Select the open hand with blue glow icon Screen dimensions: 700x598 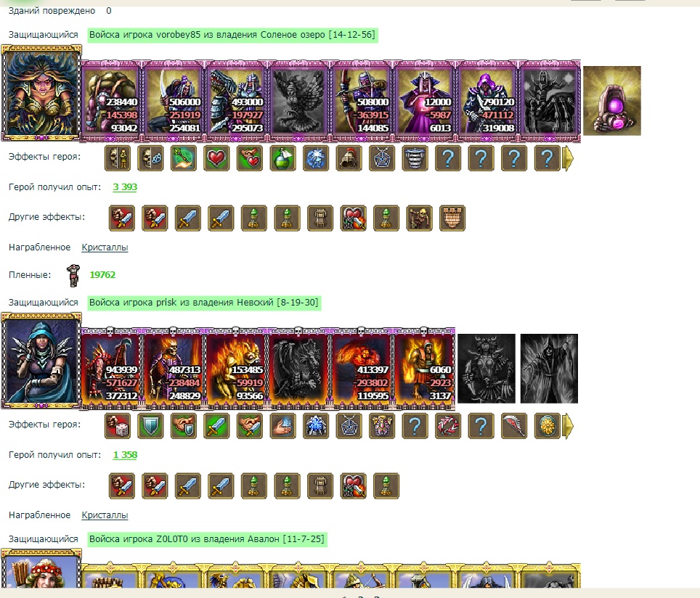point(282,426)
